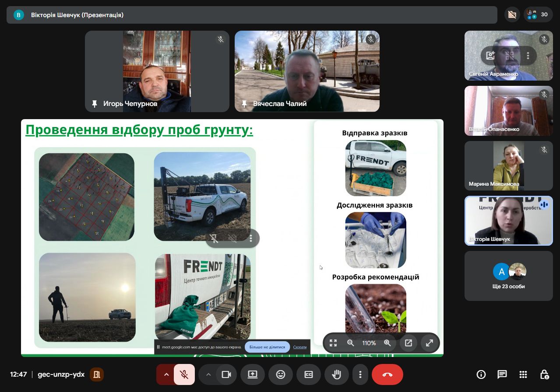Open the chat panel icon
Viewport: 560px width, 392px height.
click(x=502, y=374)
